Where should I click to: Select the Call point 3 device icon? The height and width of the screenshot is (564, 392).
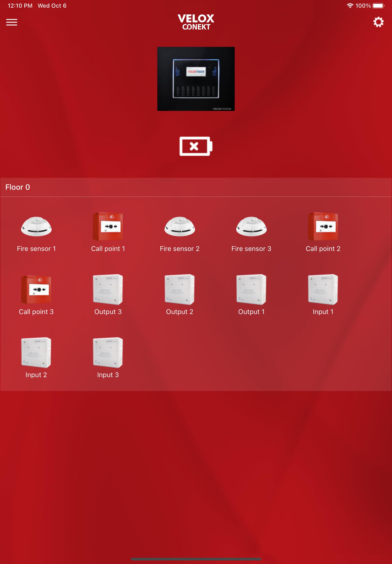pyautogui.click(x=36, y=289)
